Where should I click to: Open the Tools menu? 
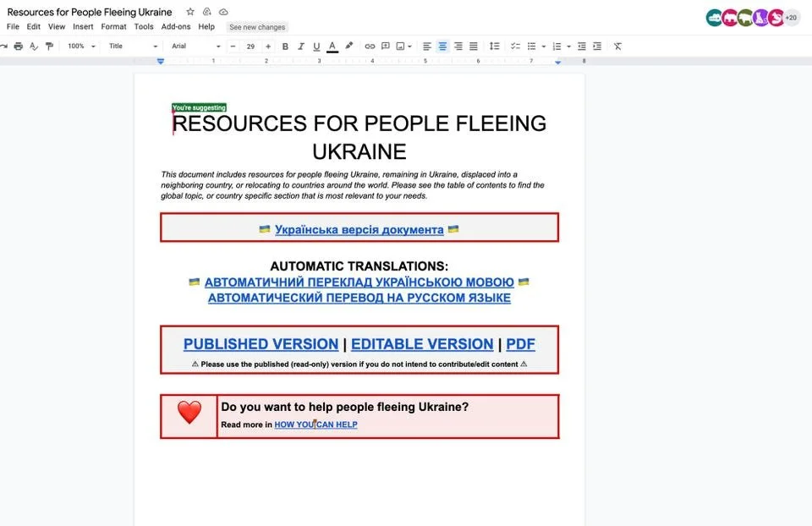coord(144,26)
